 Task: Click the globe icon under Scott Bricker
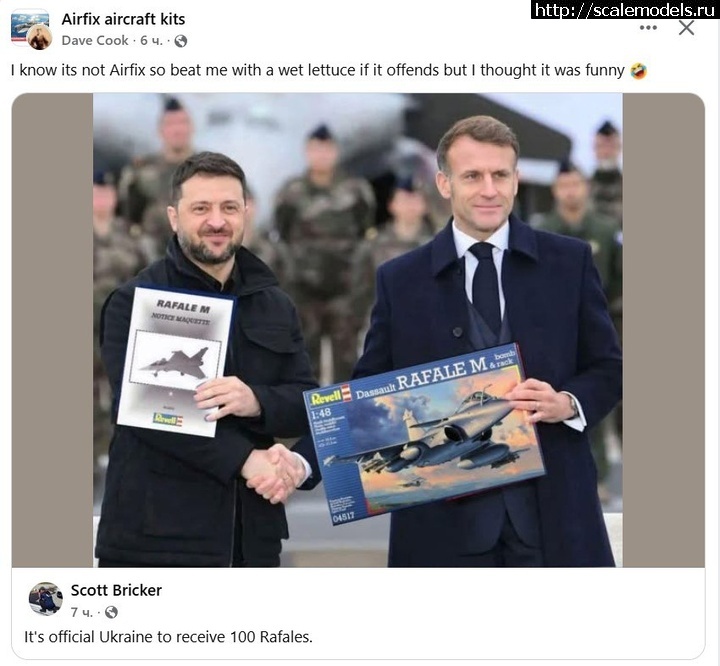[x=111, y=612]
